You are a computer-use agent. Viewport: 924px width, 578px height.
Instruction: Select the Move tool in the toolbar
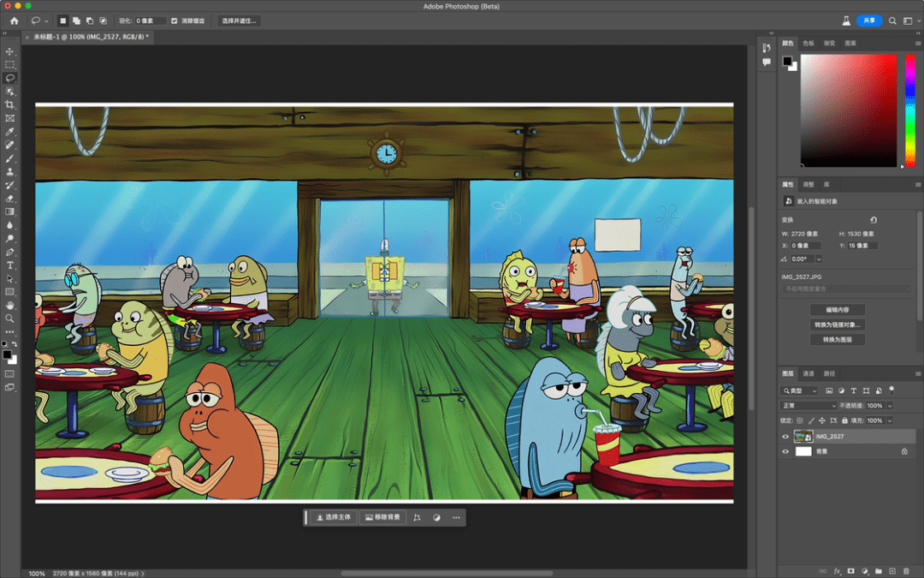pos(10,51)
